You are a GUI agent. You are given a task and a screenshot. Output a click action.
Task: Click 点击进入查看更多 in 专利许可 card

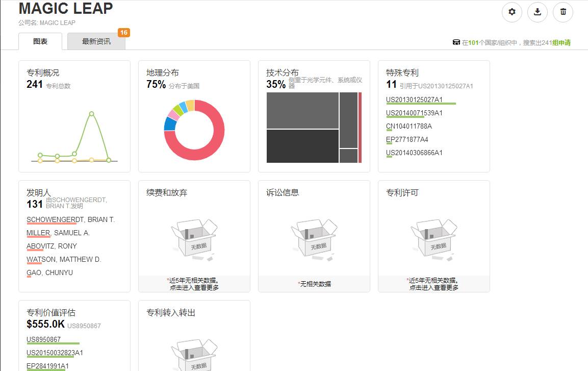(x=434, y=287)
